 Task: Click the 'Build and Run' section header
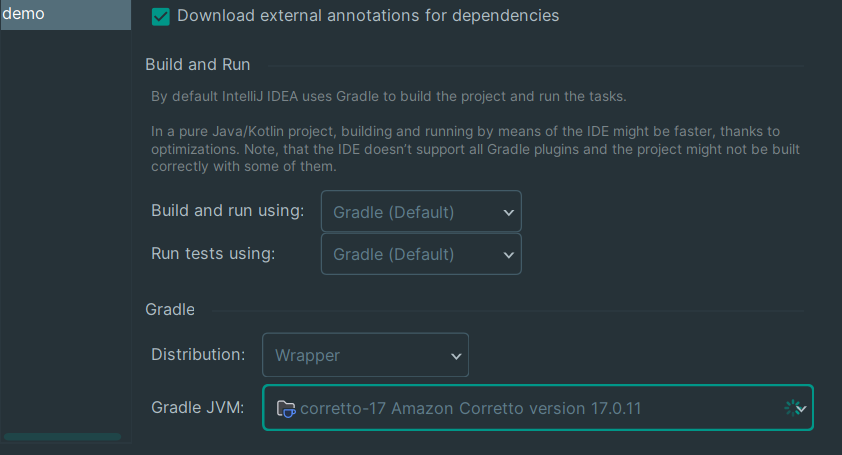click(x=198, y=64)
